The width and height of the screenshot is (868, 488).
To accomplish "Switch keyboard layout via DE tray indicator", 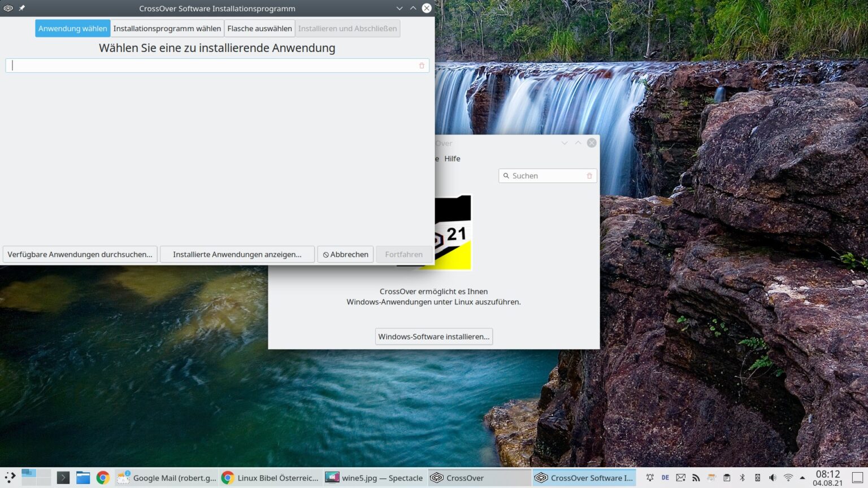I will (665, 477).
